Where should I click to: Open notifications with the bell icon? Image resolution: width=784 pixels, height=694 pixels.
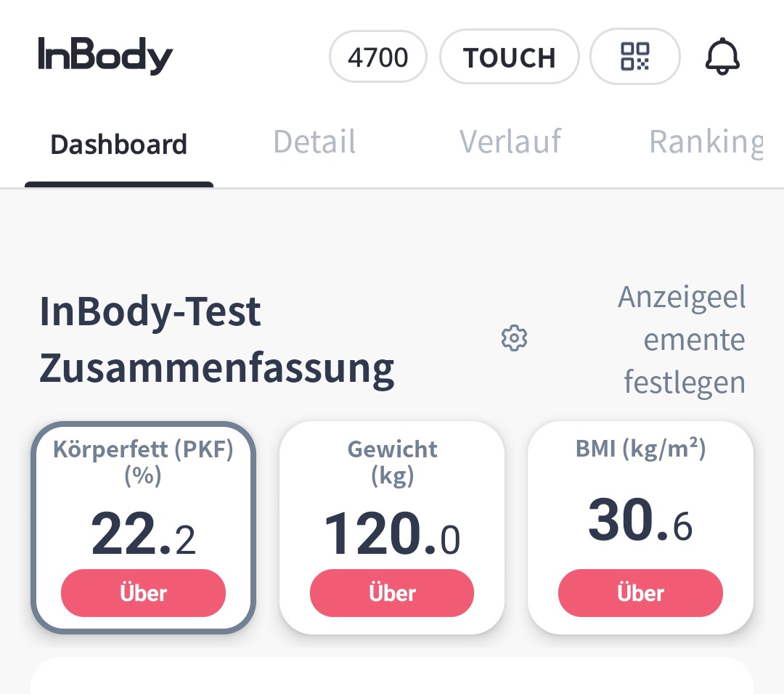[722, 57]
